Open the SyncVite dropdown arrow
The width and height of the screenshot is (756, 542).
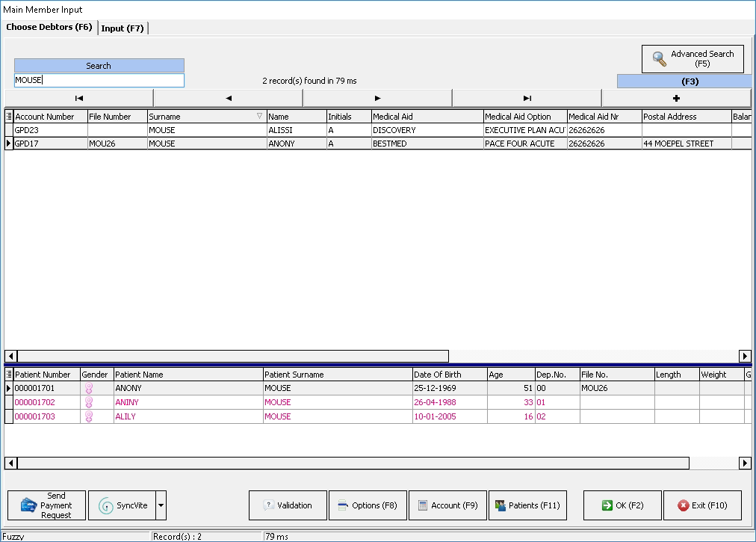pyautogui.click(x=161, y=505)
